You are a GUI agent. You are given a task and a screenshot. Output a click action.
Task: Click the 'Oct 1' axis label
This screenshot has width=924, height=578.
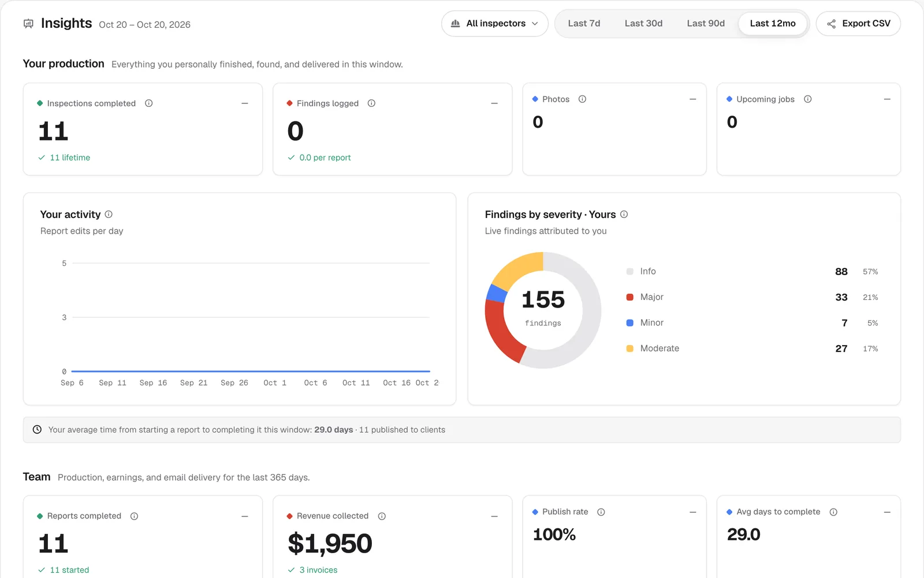tap(275, 383)
